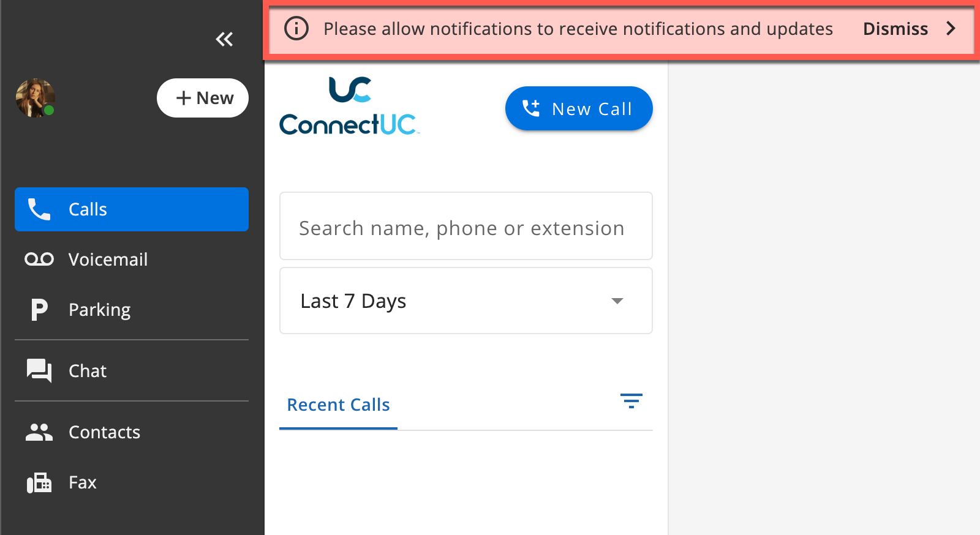The height and width of the screenshot is (535, 980).
Task: Expand the Last 7 Days dropdown
Action: [x=466, y=301]
